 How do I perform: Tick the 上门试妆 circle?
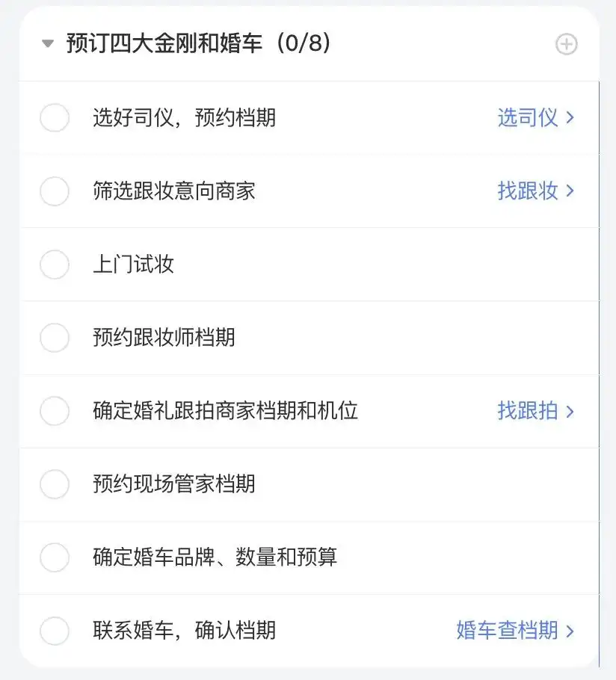click(x=55, y=264)
